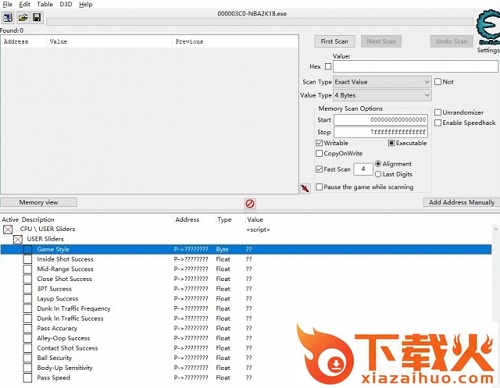The image size is (500, 388).
Task: Activate the Inside Shot Success checkbox
Action: click(x=28, y=259)
